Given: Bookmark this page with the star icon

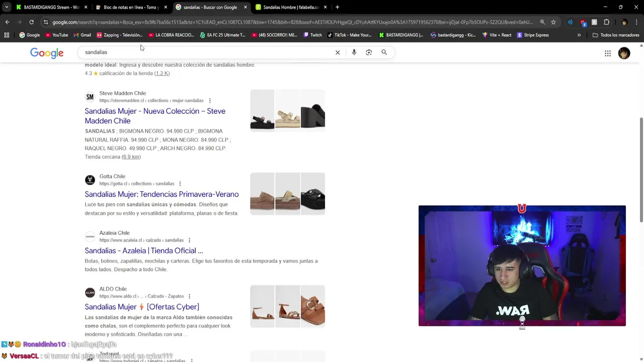Looking at the screenshot, I should (x=553, y=22).
